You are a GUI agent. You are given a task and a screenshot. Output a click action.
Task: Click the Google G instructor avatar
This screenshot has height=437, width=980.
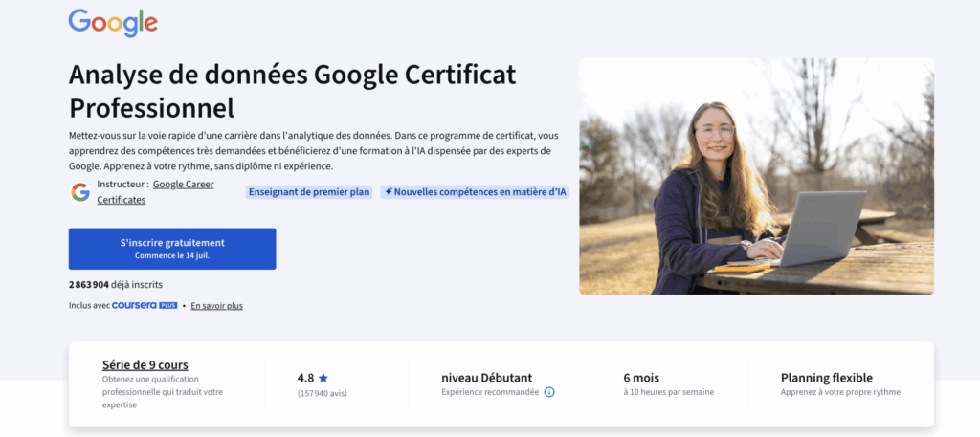pos(80,192)
